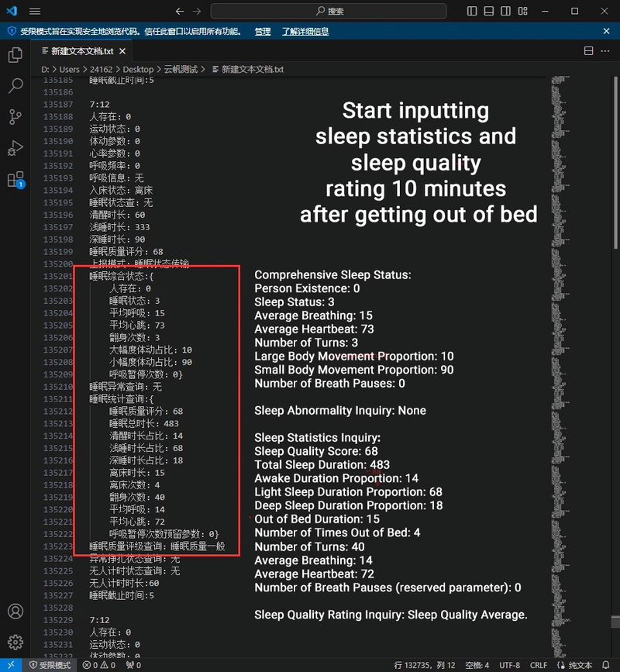Viewport: 620px width, 672px height.
Task: Click line 135223 睡眠质量评级查询
Action: [157, 546]
